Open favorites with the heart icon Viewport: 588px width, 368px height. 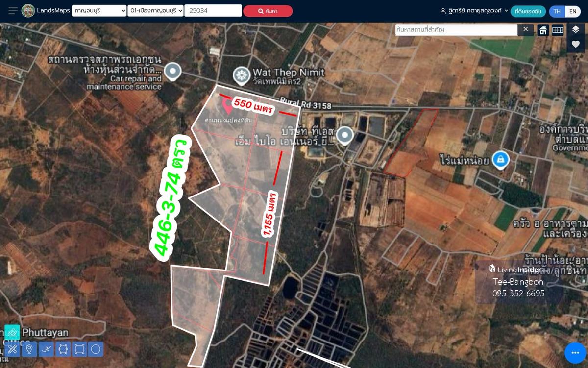pos(576,45)
